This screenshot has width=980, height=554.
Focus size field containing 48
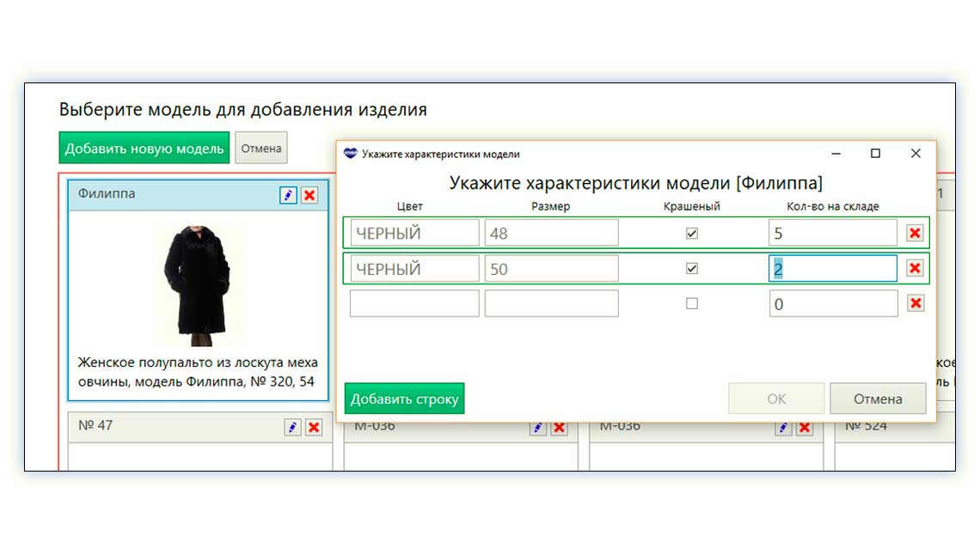point(551,233)
